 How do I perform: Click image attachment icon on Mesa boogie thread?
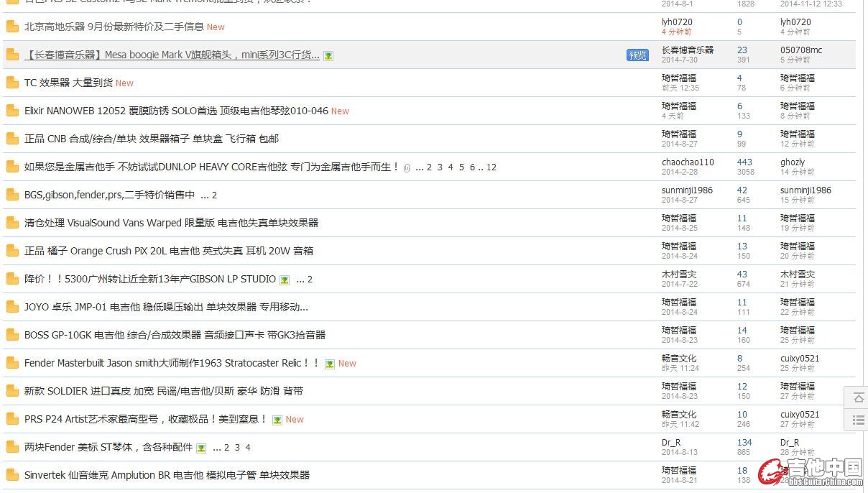(328, 56)
